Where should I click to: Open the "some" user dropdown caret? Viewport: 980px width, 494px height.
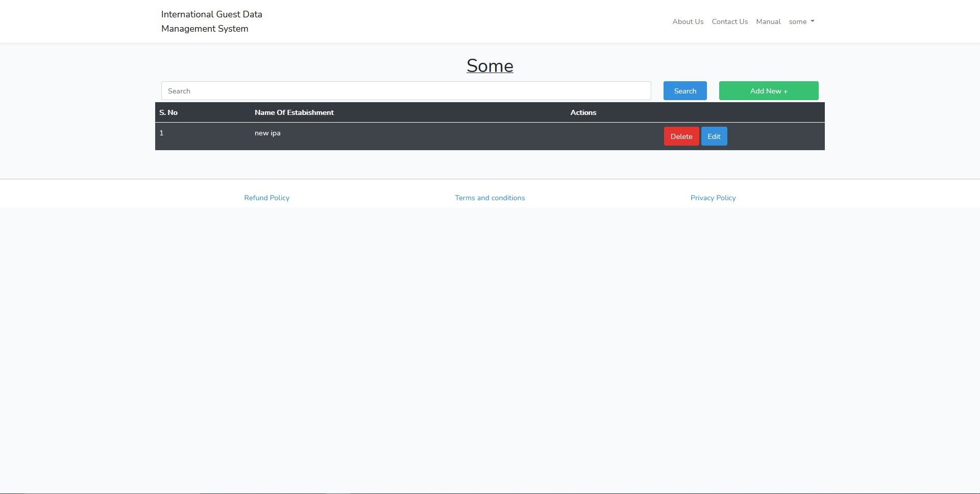pos(812,21)
